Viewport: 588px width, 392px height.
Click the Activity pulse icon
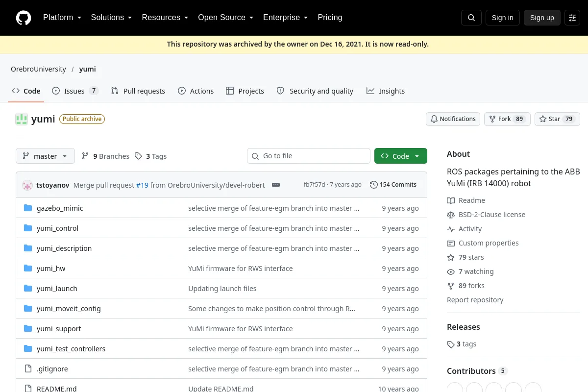click(451, 229)
